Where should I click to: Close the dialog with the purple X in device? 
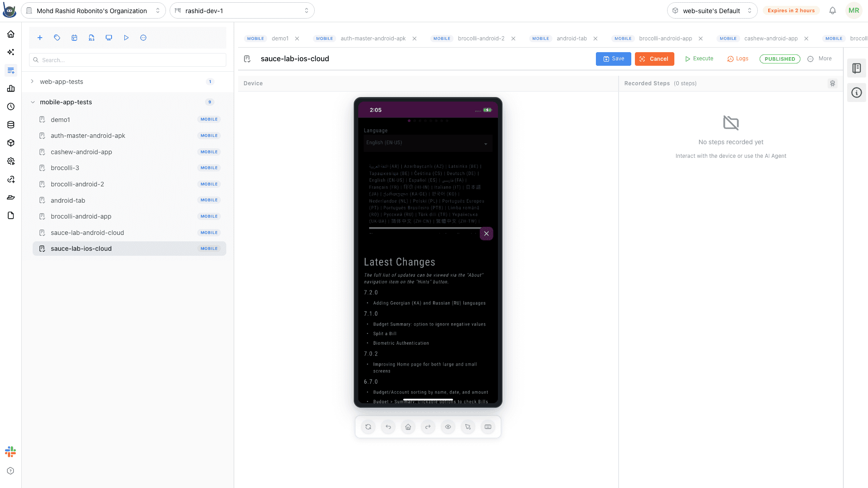coord(486,234)
